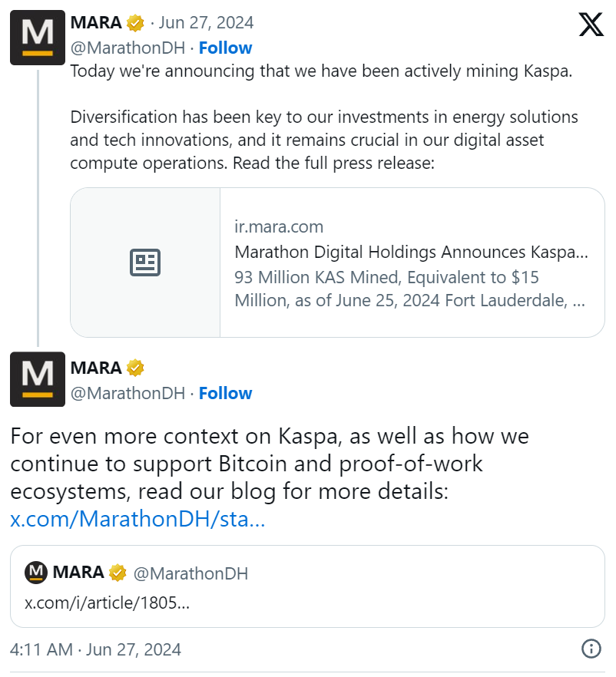The width and height of the screenshot is (616, 677).
Task: Click the ir.mara.com domain text
Action: tap(279, 226)
